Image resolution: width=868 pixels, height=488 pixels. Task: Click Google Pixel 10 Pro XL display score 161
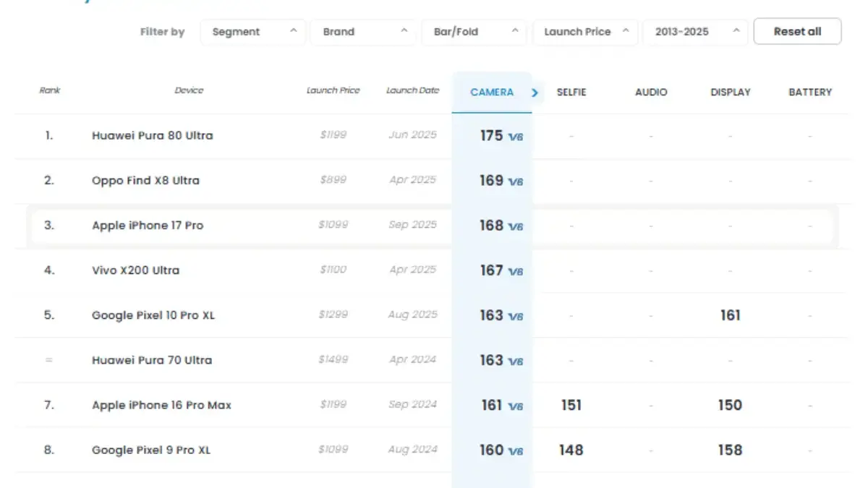coord(730,316)
